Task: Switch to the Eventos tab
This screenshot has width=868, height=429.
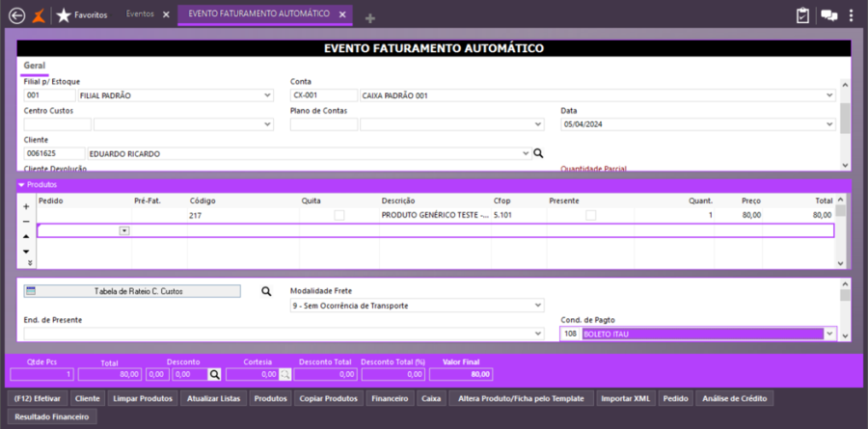Action: coord(140,14)
